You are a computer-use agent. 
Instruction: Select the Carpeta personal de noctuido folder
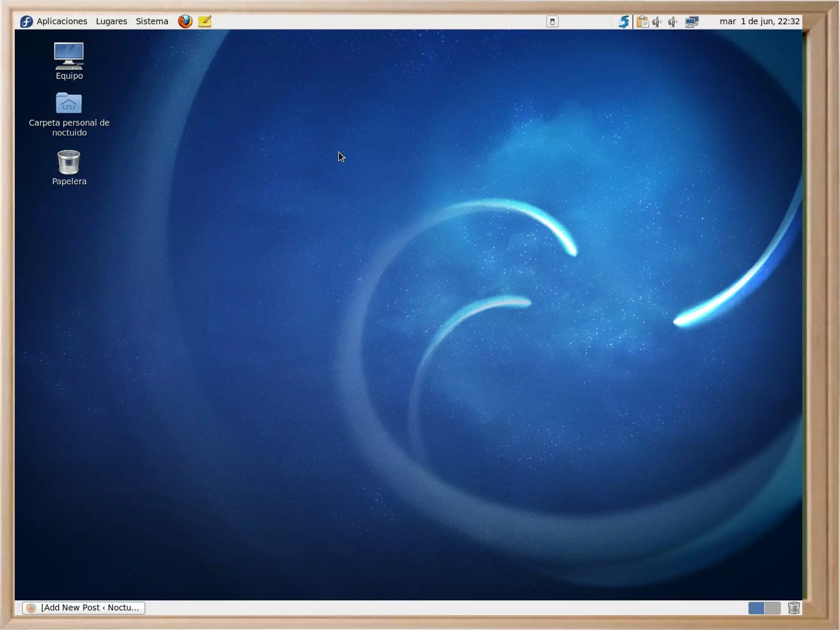[69, 113]
